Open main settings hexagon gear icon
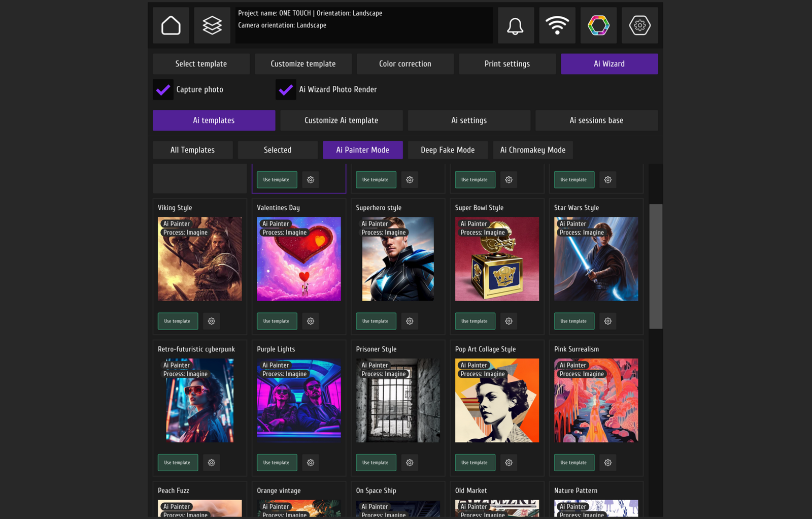The image size is (812, 519). tap(639, 25)
